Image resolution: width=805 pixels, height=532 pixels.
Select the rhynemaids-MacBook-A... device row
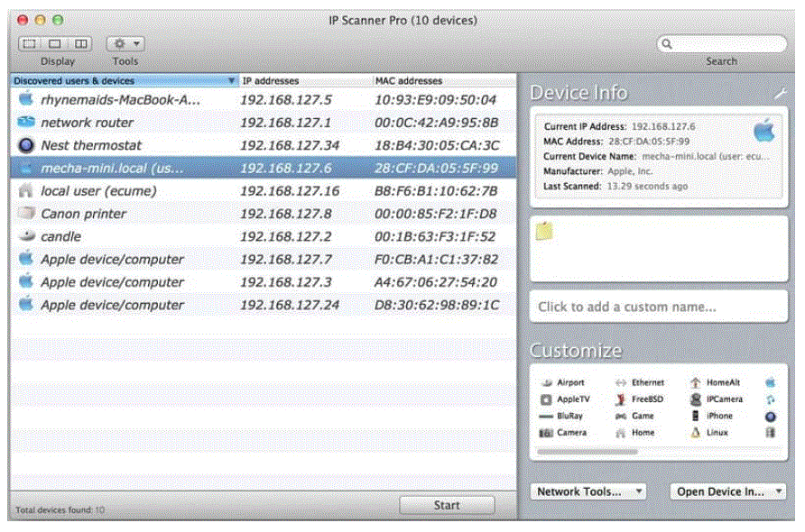tap(264, 99)
